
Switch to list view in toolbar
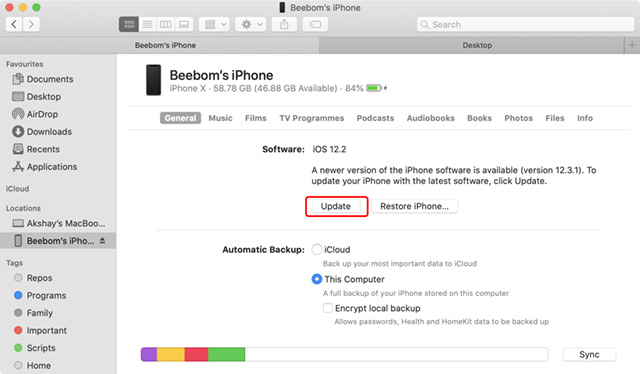click(147, 24)
